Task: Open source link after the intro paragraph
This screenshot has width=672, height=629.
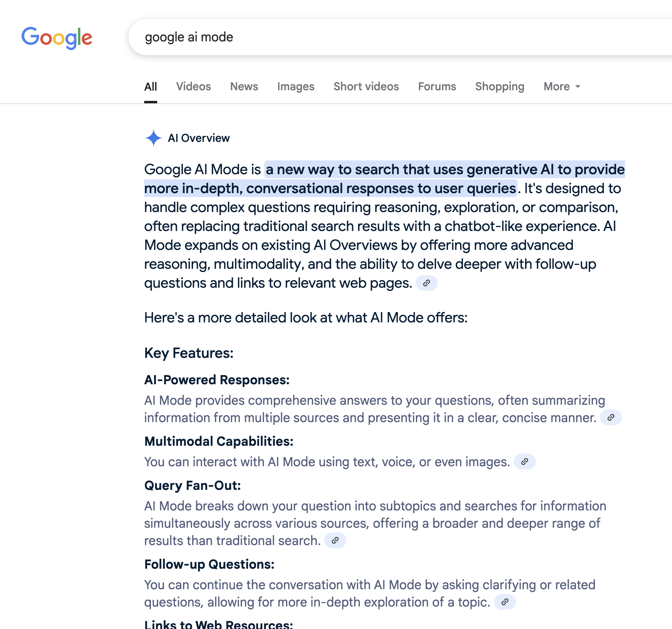Action: (427, 283)
